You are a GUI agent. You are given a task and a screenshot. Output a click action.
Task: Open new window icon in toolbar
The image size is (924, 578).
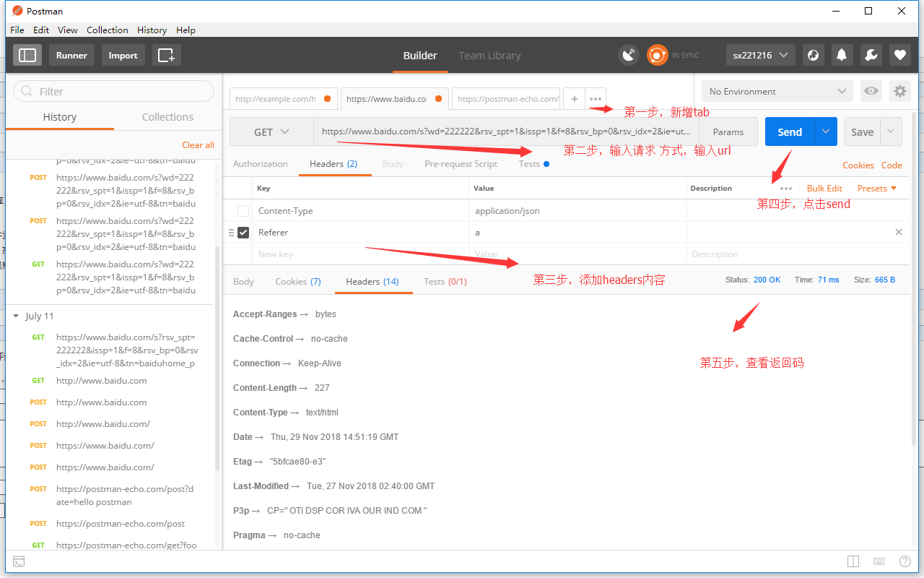point(167,55)
